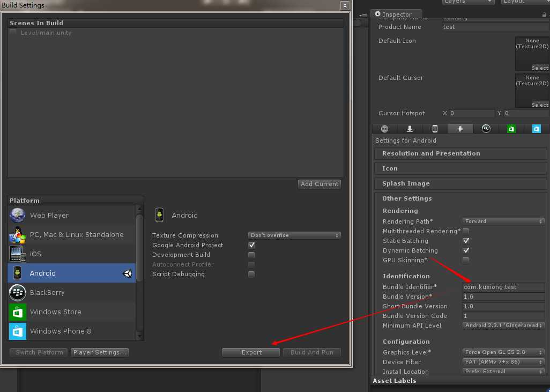The width and height of the screenshot is (550, 392).
Task: Click the Inspector panel tab
Action: pyautogui.click(x=396, y=14)
